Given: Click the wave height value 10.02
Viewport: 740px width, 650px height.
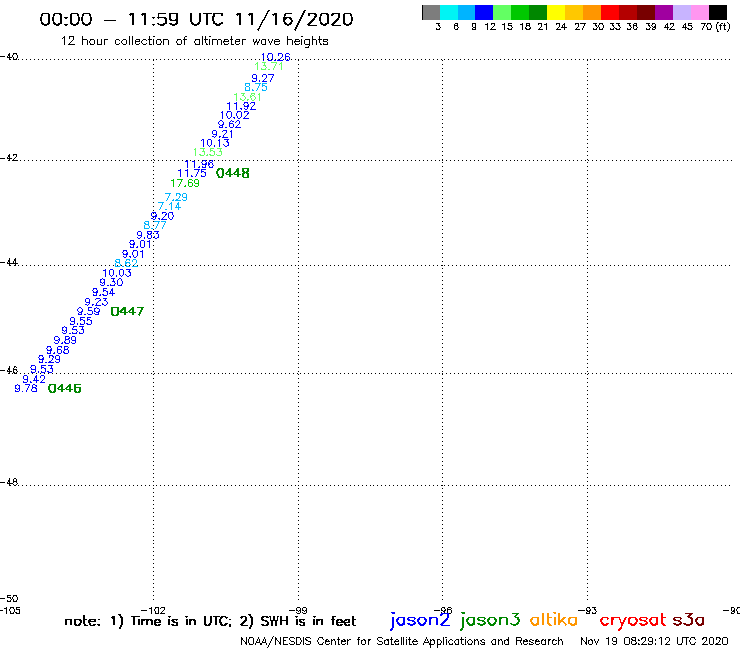Looking at the screenshot, I should click(x=235, y=115).
